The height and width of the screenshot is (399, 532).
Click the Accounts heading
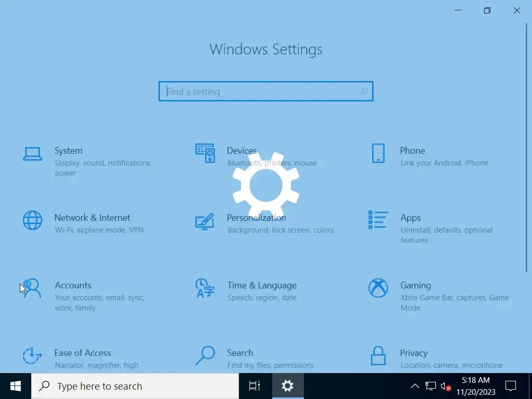[73, 285]
